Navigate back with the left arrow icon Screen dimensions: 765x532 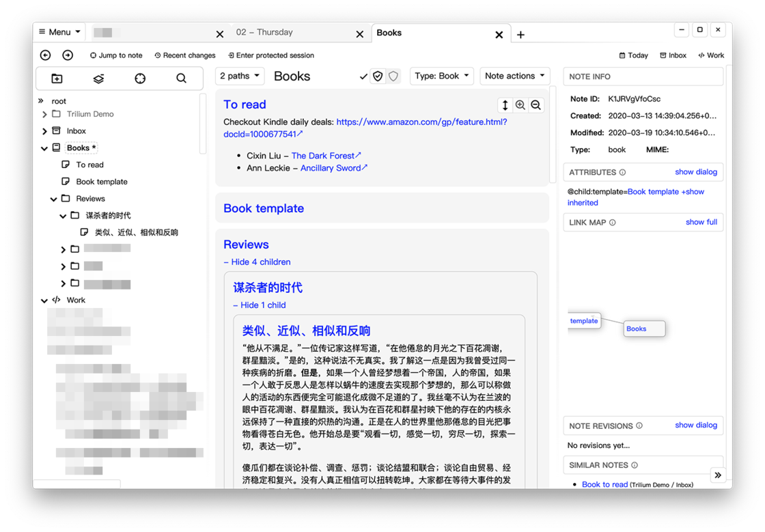[44, 55]
